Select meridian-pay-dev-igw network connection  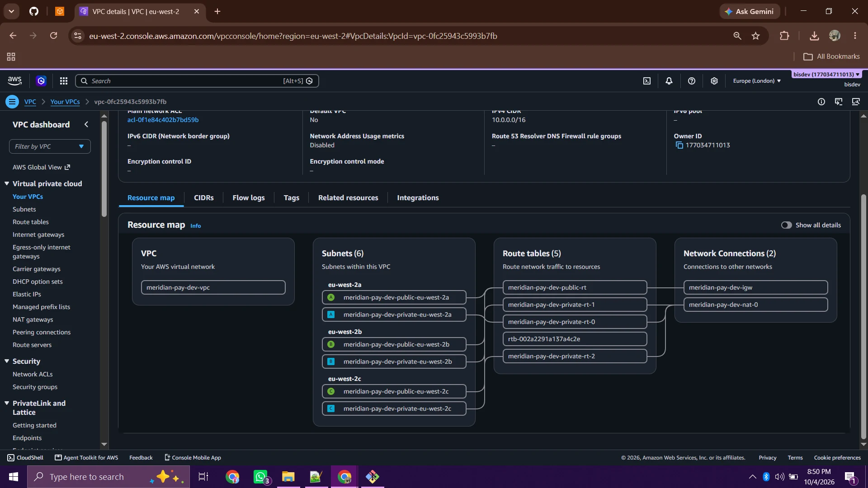pos(755,287)
